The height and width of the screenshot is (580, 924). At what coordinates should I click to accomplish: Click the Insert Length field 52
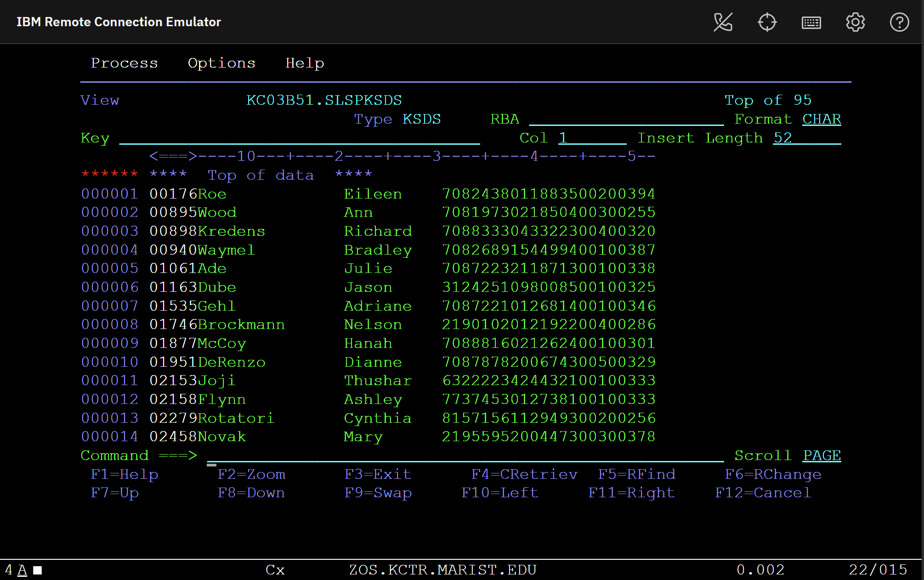[807, 138]
